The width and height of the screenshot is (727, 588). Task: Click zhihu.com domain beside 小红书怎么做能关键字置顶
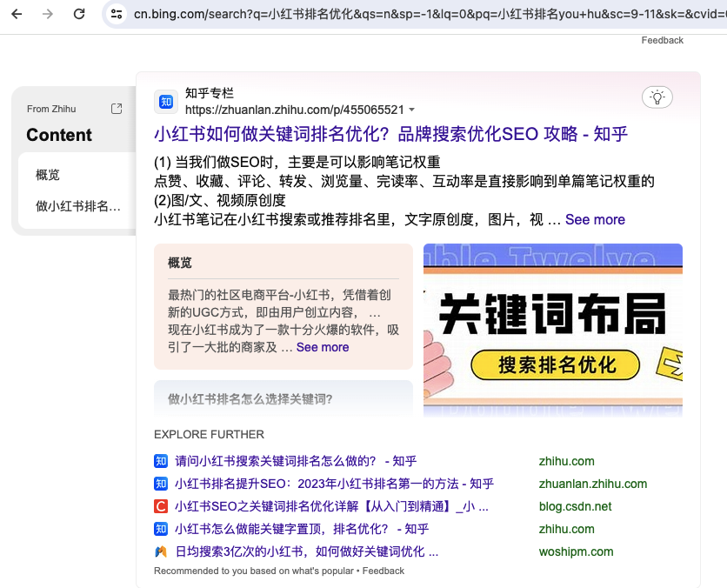(x=567, y=529)
